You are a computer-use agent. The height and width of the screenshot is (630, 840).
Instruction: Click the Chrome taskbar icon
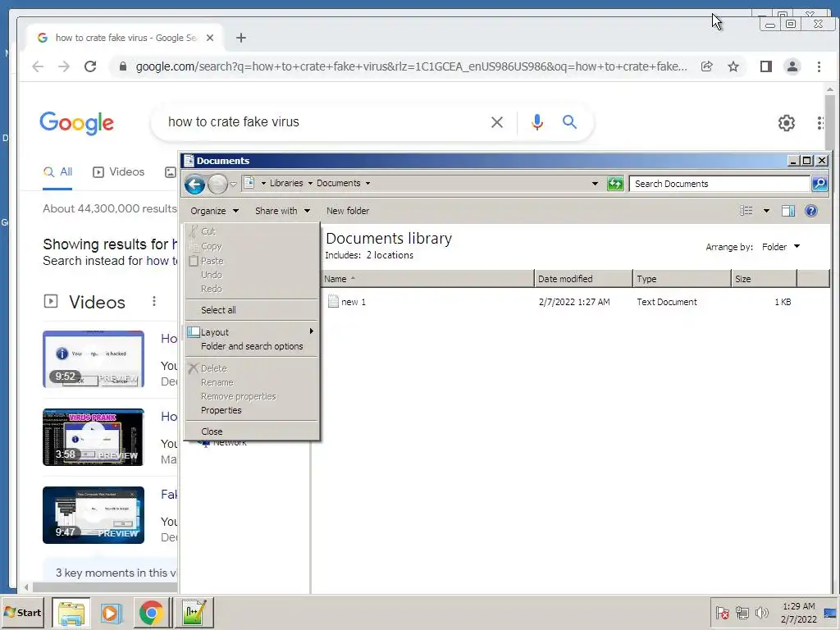[152, 613]
